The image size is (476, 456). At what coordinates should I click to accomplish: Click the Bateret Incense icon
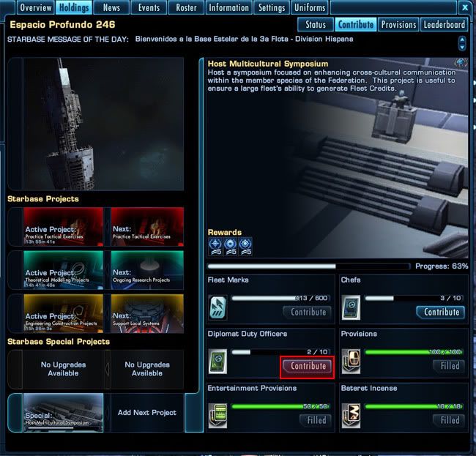pos(351,415)
